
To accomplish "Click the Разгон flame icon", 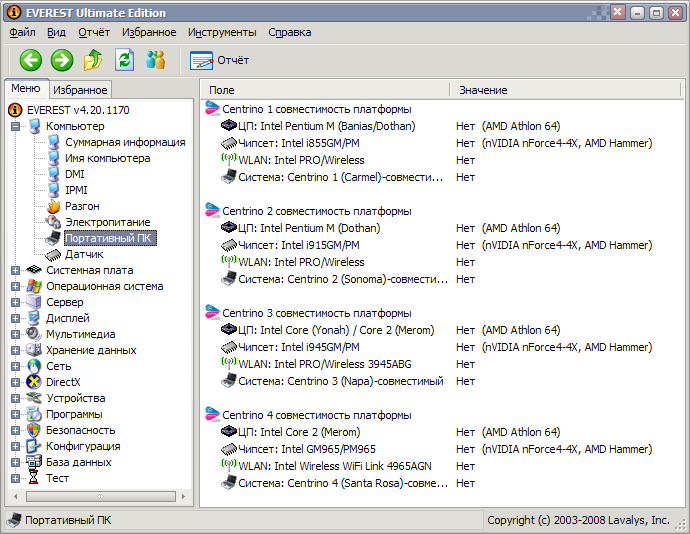I will pos(53,206).
